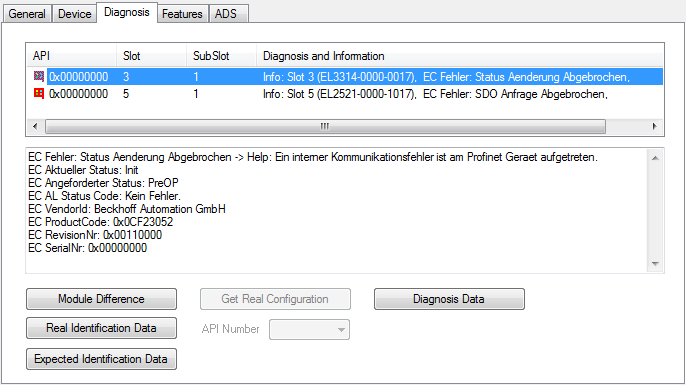Open the Device tab

pos(74,14)
